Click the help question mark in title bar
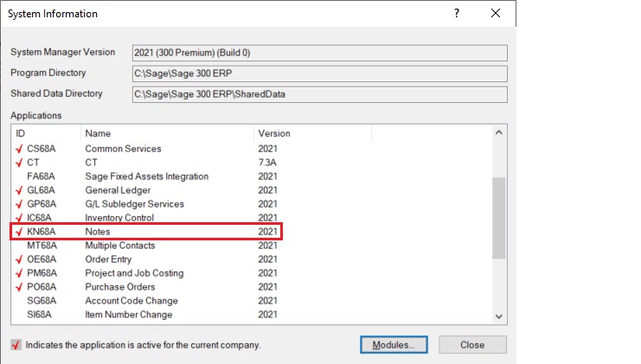The width and height of the screenshot is (641, 364). point(457,14)
